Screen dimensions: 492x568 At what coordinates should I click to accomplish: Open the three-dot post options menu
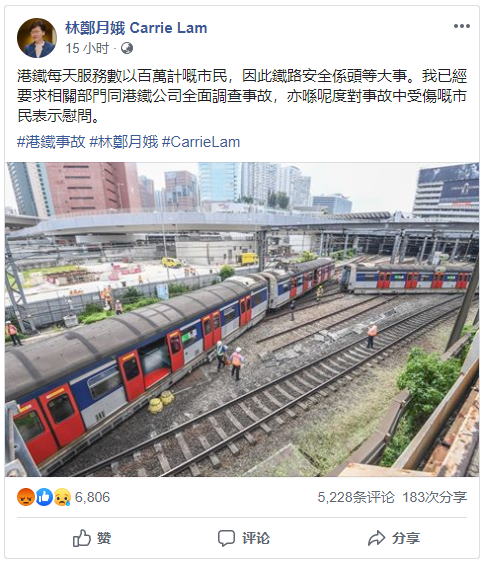click(x=462, y=26)
